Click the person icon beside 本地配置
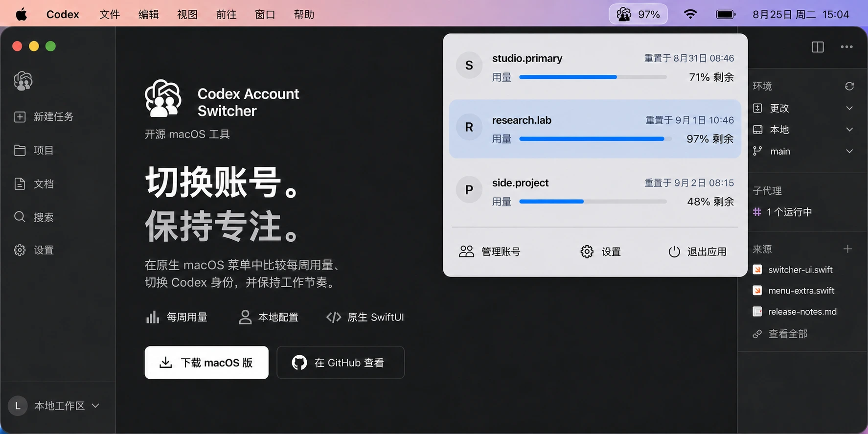This screenshot has height=434, width=868. click(245, 317)
